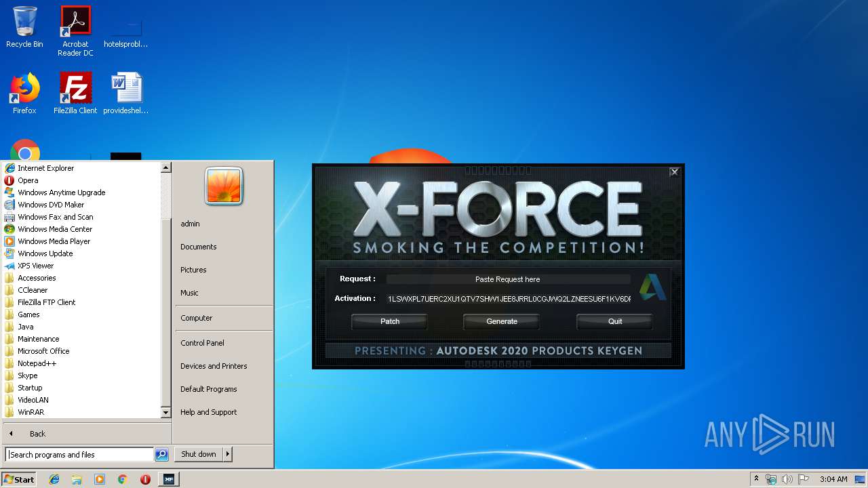Expand the Notepad++ folder

pos(37,363)
